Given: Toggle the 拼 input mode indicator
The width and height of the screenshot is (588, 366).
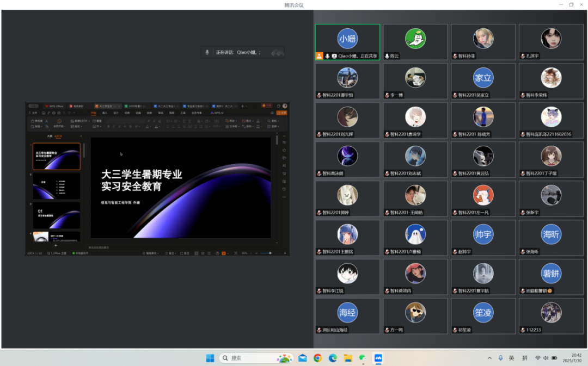Looking at the screenshot, I should pos(525,358).
